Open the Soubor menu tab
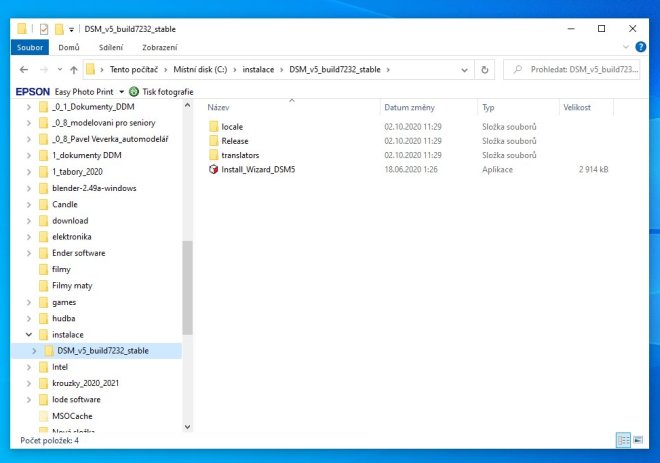The width and height of the screenshot is (660, 463). click(30, 47)
